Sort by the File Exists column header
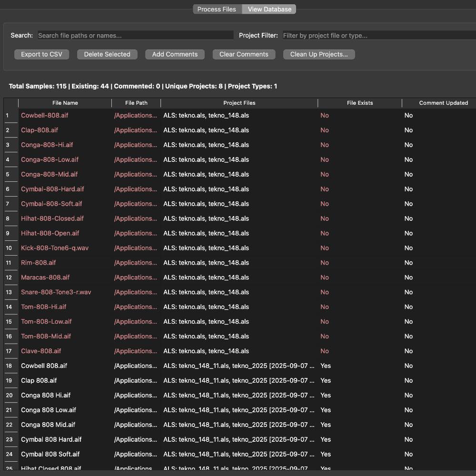The height and width of the screenshot is (476, 476). click(360, 103)
